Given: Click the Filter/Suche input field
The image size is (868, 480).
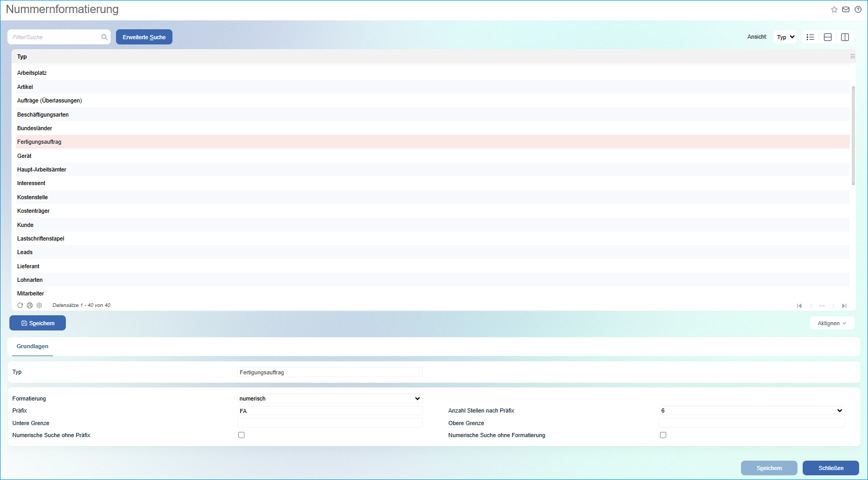Looking at the screenshot, I should (55, 37).
